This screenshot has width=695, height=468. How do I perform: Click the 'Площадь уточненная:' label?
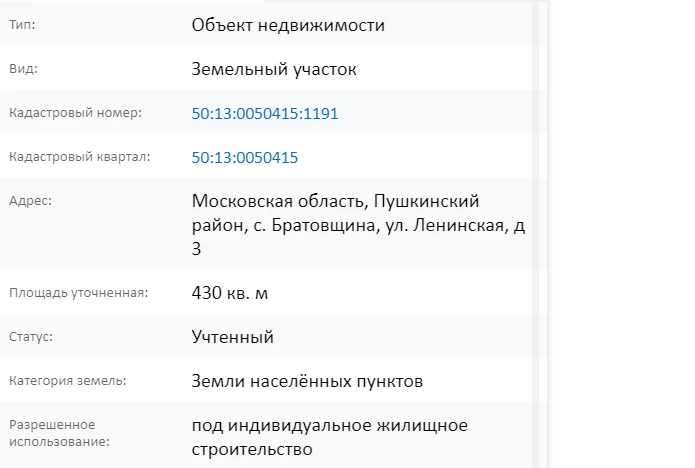click(x=78, y=293)
